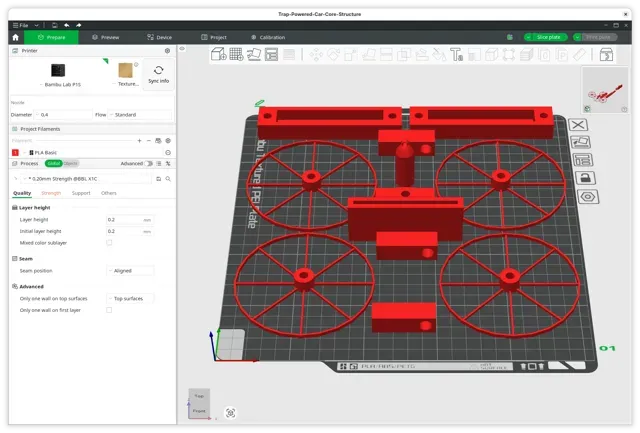640x433 pixels.
Task: Click the plate remove X icon
Action: click(x=578, y=124)
